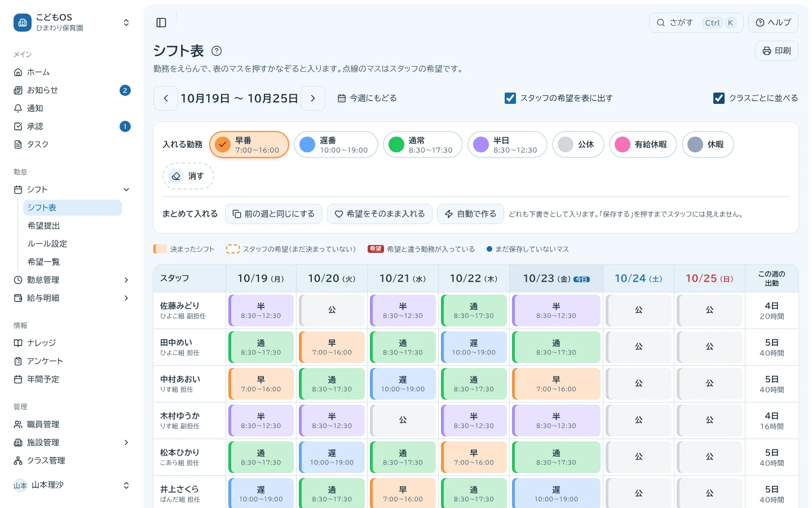Open the 山本理沙 account switcher
The image size is (812, 508).
click(x=72, y=485)
